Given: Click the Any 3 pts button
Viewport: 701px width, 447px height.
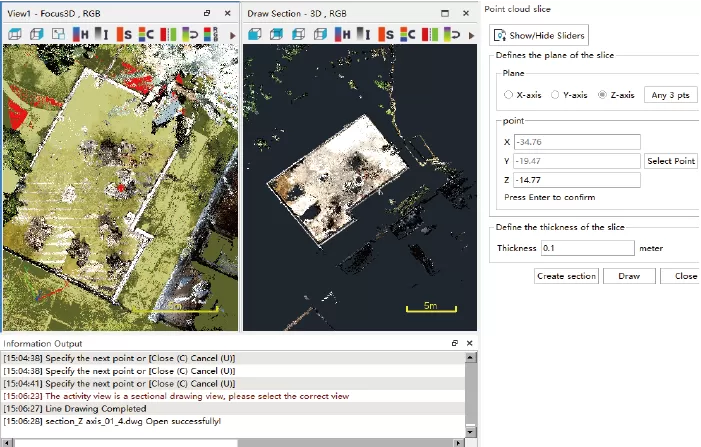Looking at the screenshot, I should click(671, 95).
